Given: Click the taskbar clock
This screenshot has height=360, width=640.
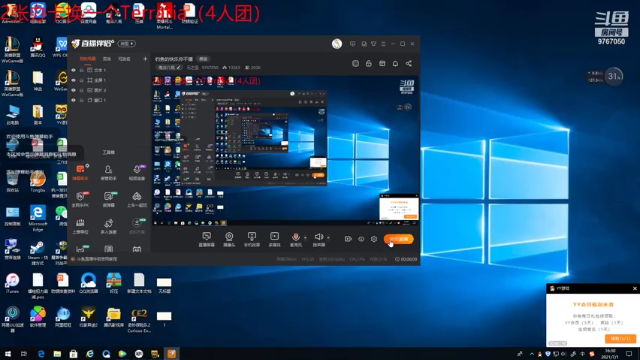Looking at the screenshot, I should point(610,354).
